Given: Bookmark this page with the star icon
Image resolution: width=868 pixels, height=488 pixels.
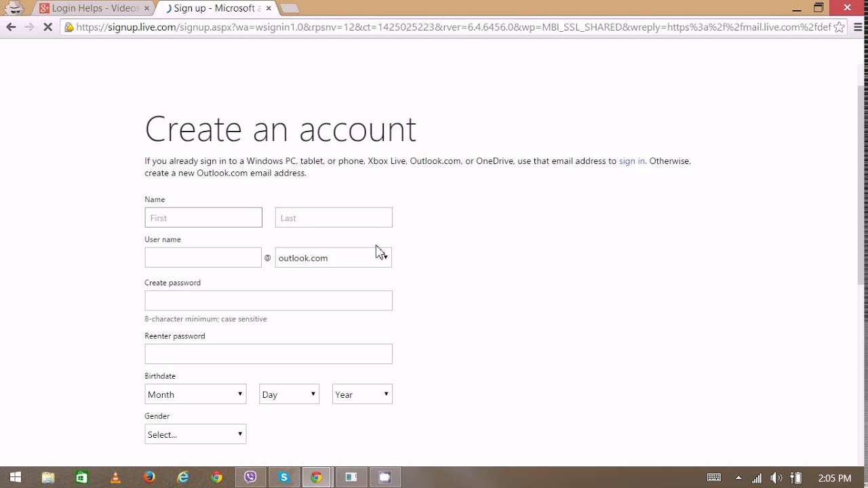Looking at the screenshot, I should pos(839,27).
